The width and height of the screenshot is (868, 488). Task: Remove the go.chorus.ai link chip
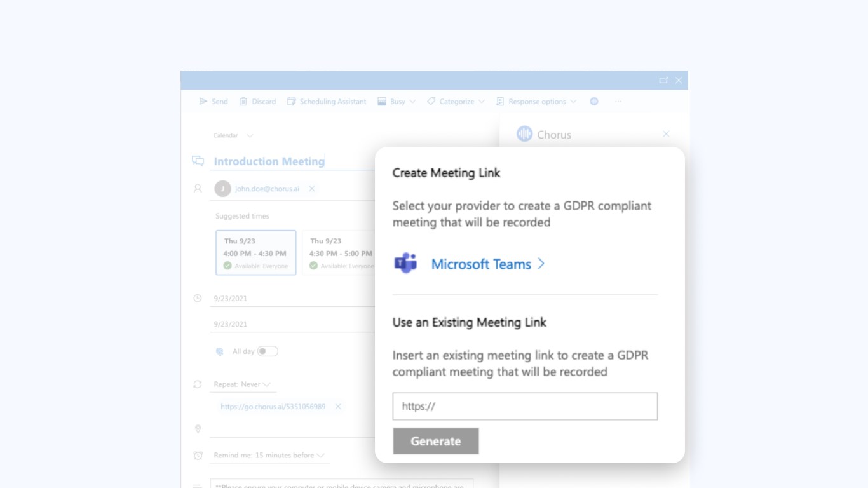tap(338, 407)
